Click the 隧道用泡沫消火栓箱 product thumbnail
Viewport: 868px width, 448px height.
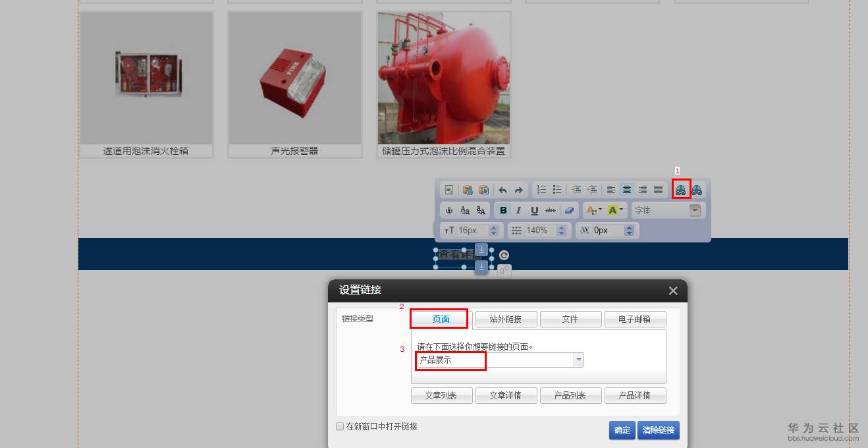point(146,78)
